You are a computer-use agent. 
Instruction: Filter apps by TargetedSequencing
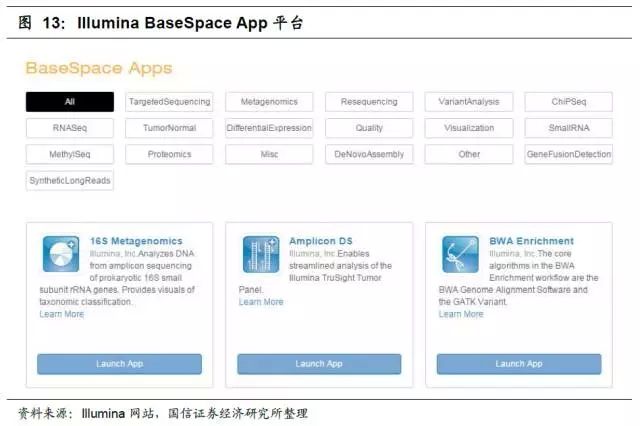(x=169, y=102)
